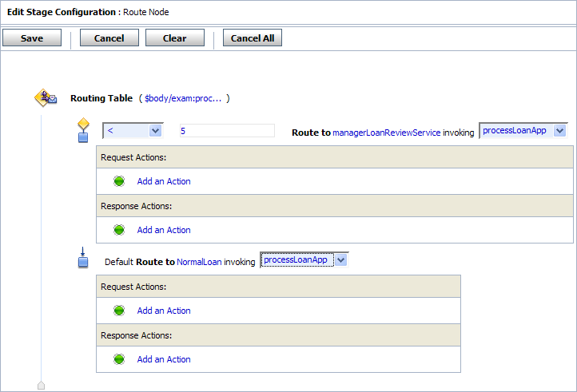
Task: Click green add icon under default Response Actions
Action: click(119, 359)
